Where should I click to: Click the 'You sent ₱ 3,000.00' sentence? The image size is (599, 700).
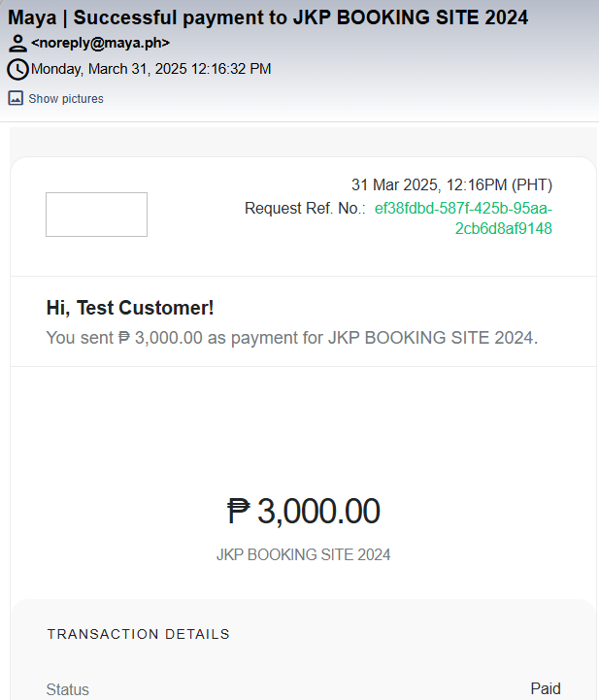click(x=291, y=338)
